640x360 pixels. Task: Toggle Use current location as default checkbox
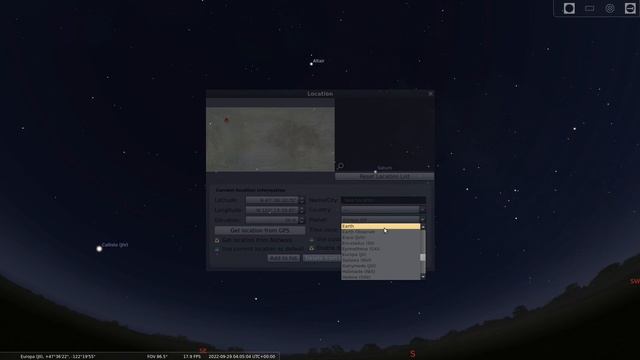[x=217, y=249]
